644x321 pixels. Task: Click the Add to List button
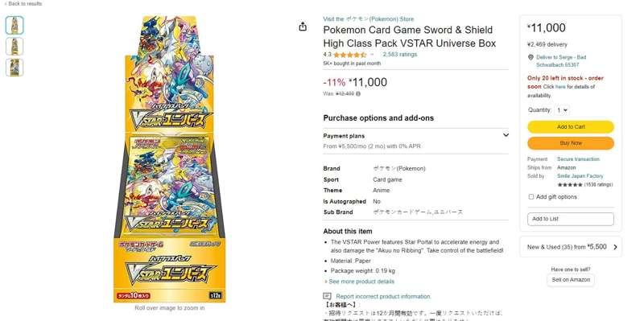coord(571,219)
